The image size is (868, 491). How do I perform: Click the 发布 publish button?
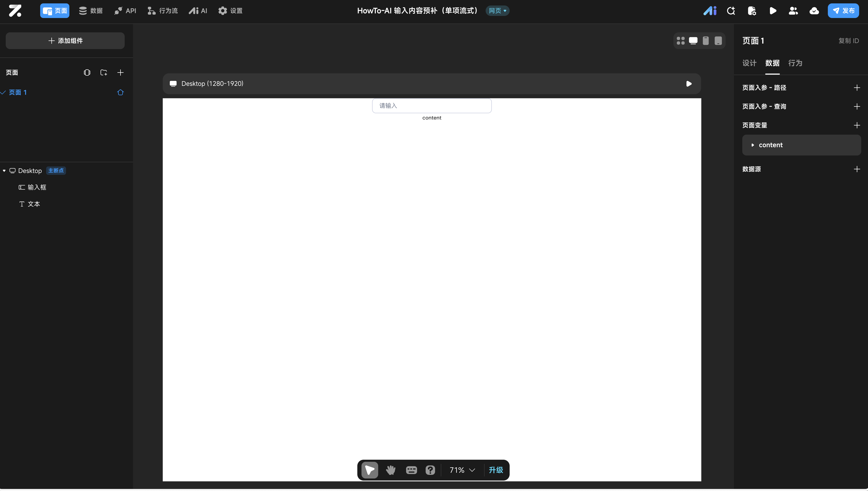(x=843, y=11)
